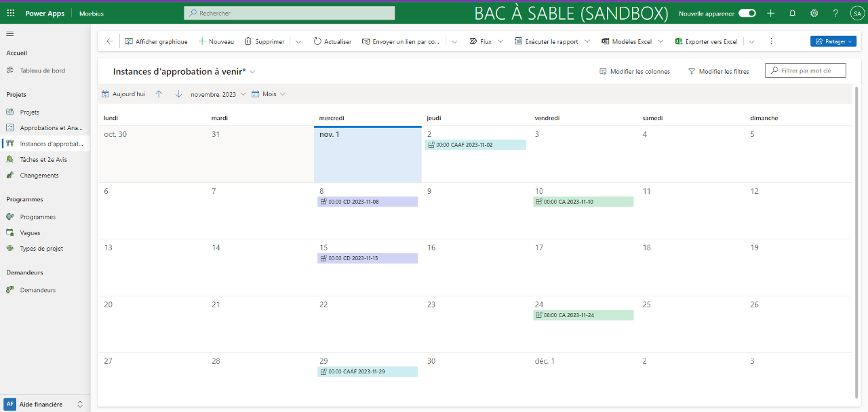Collapse the hamburger navigation menu
The image size is (868, 412).
[x=10, y=33]
